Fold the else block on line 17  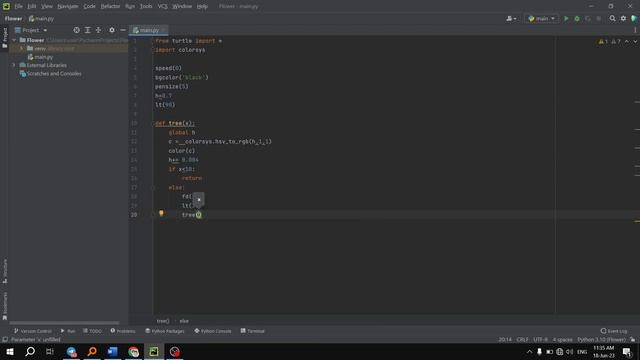pos(153,188)
